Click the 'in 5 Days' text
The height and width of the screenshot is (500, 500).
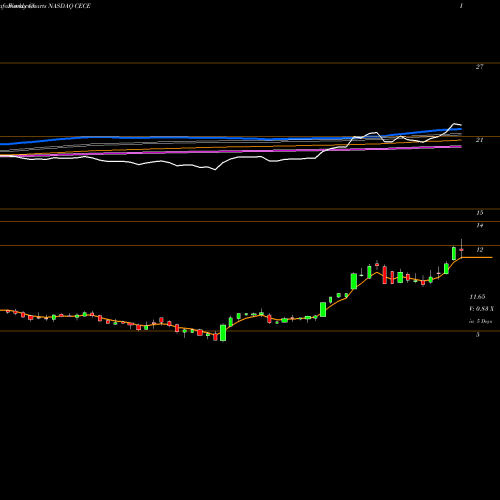pos(481,321)
